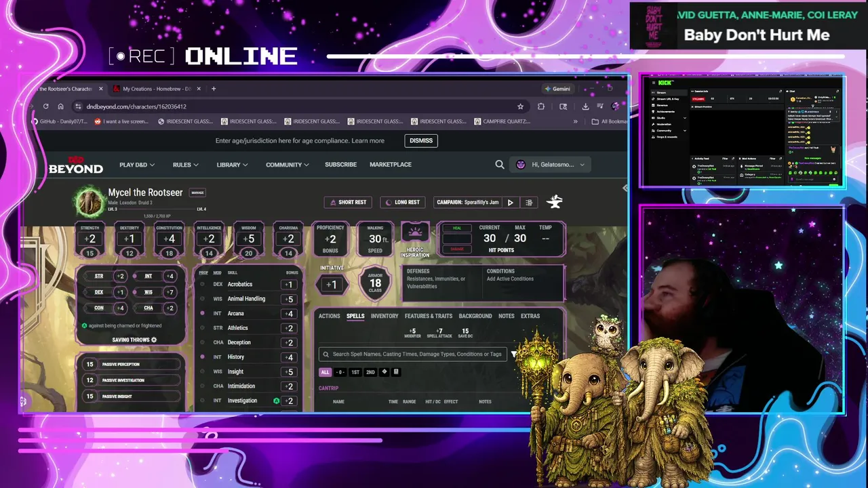Viewport: 868px width, 488px height.
Task: Click the advantage icon beside Investigation
Action: click(276, 401)
